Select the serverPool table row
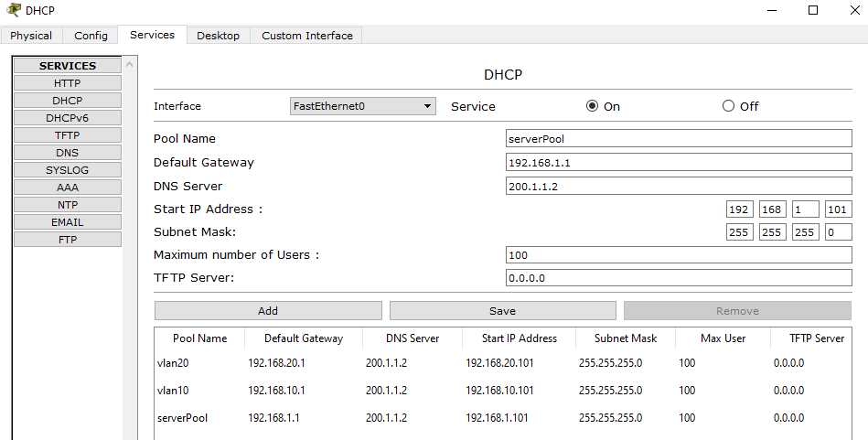 coord(503,417)
